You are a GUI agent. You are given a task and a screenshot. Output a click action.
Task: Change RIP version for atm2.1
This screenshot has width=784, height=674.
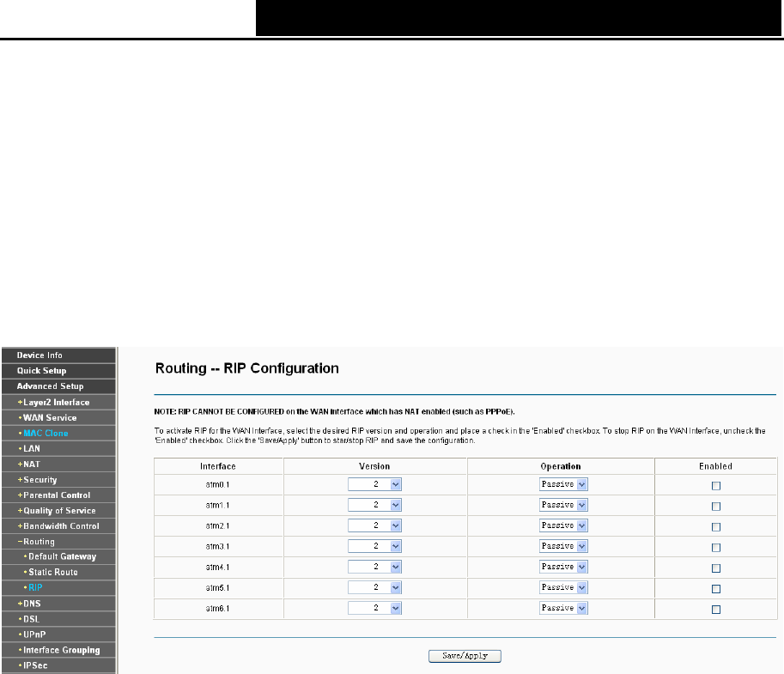(x=374, y=525)
